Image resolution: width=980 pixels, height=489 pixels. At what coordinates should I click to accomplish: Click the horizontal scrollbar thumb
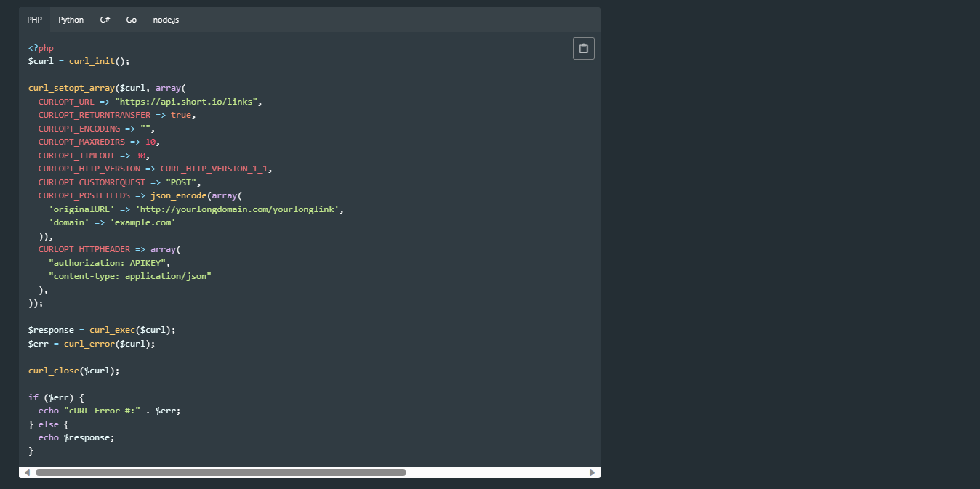(x=221, y=472)
